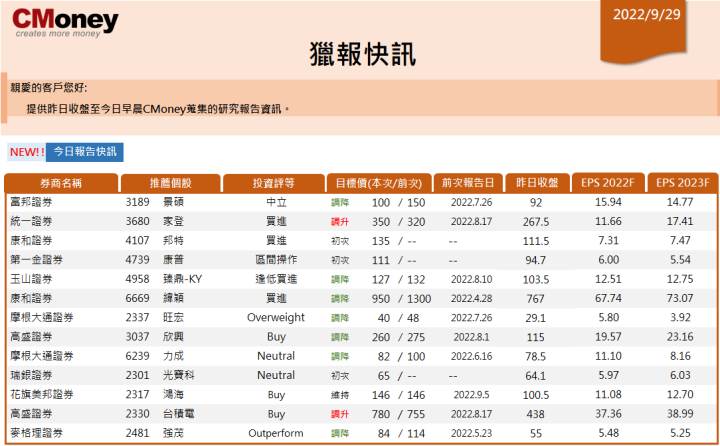Click the 券商名稱 column header

tap(61, 183)
